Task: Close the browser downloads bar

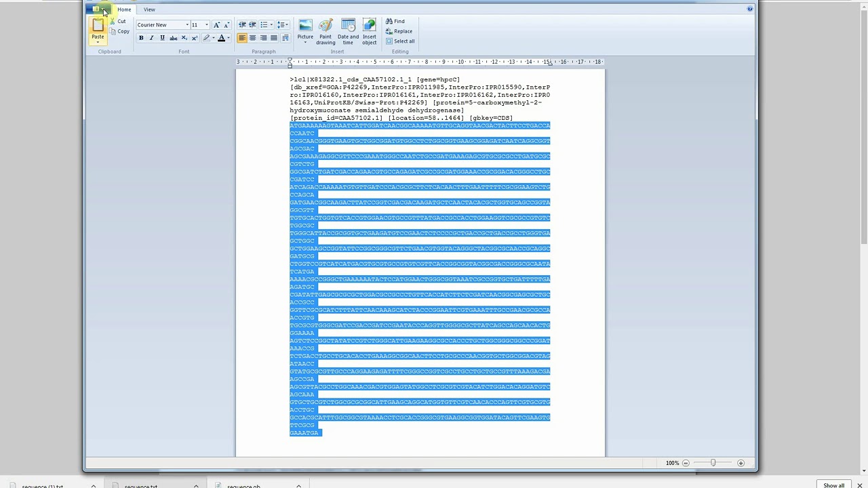Action: click(859, 485)
